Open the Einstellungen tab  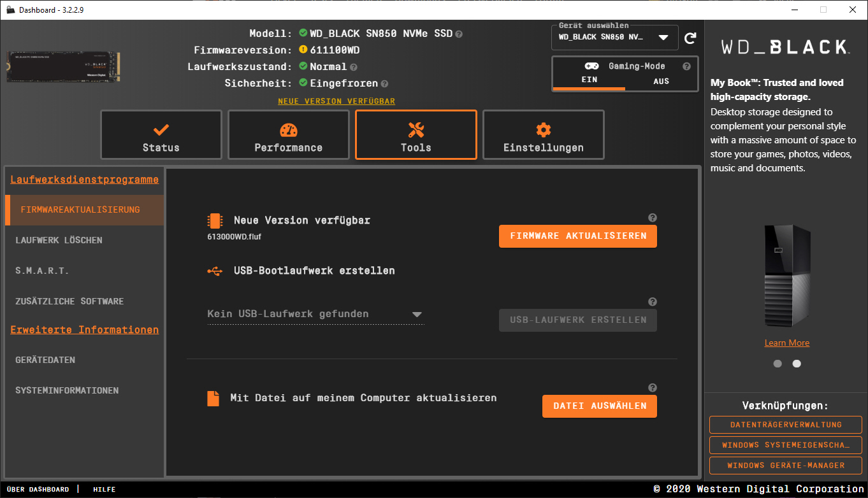click(x=544, y=135)
